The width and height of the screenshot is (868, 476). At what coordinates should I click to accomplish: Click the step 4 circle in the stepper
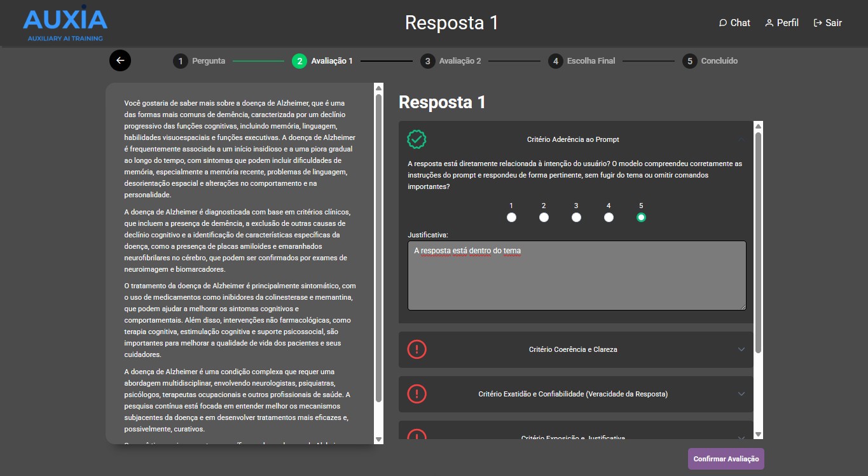pos(556,61)
